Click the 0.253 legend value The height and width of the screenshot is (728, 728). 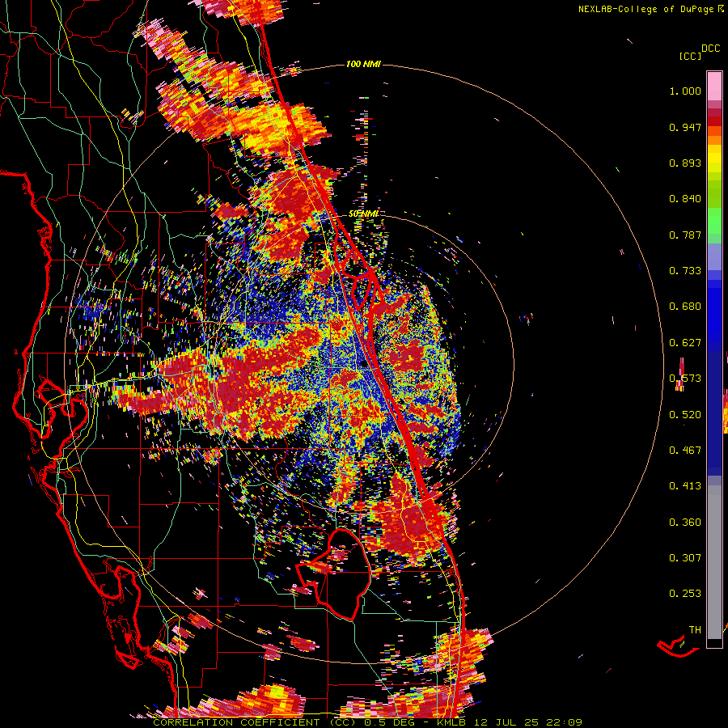coord(685,594)
